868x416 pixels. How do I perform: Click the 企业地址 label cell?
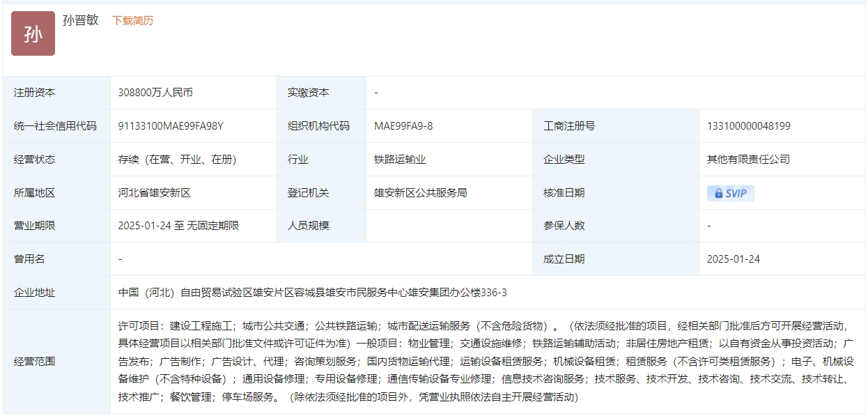tap(34, 293)
